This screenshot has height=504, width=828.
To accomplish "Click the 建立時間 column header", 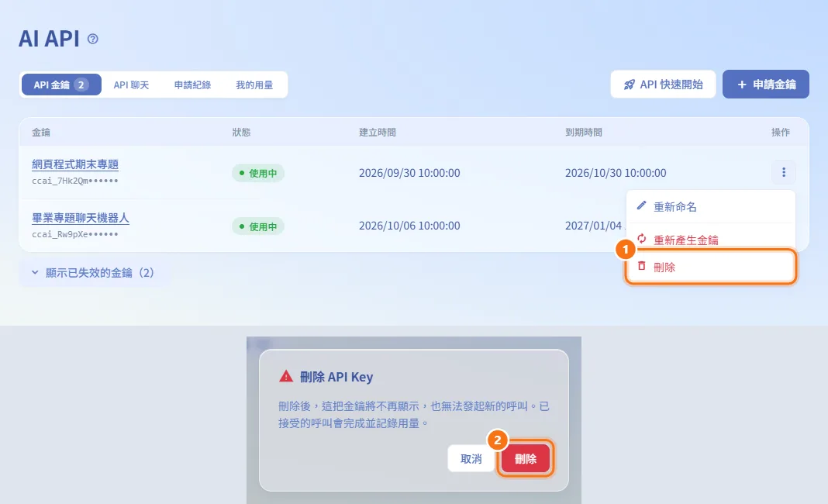I will 378,132.
